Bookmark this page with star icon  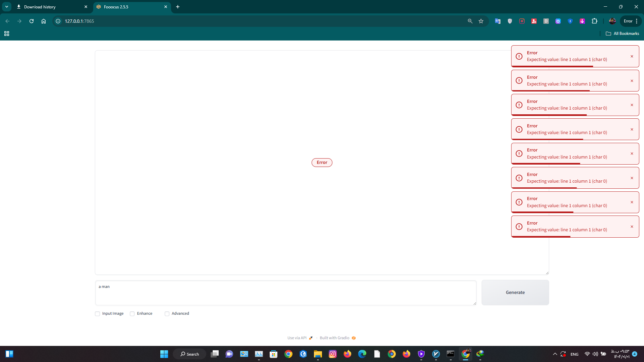click(x=481, y=21)
